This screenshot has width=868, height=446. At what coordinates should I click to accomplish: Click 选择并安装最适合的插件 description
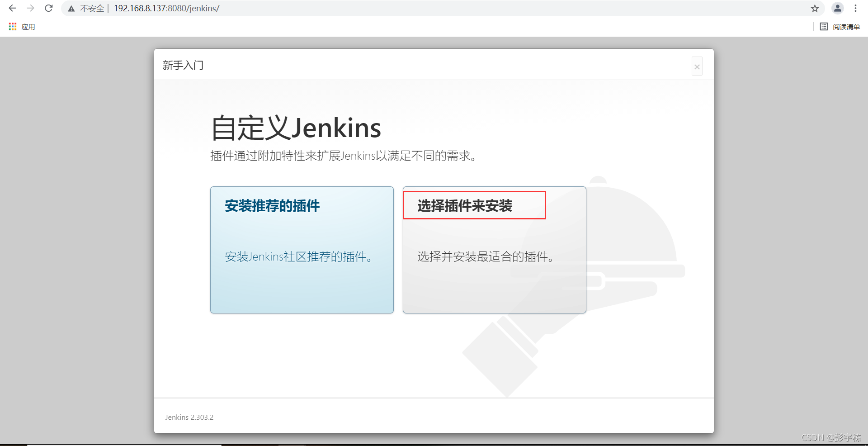pyautogui.click(x=486, y=257)
